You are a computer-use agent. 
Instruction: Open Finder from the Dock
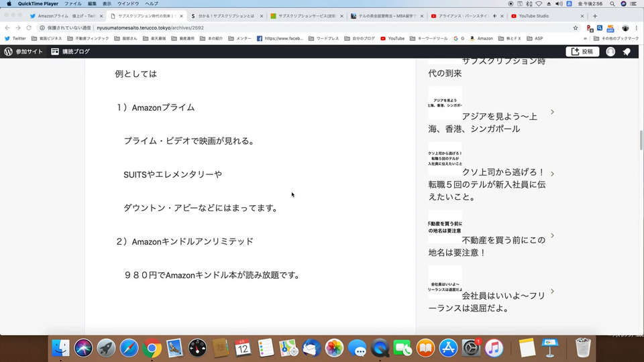[x=60, y=349]
